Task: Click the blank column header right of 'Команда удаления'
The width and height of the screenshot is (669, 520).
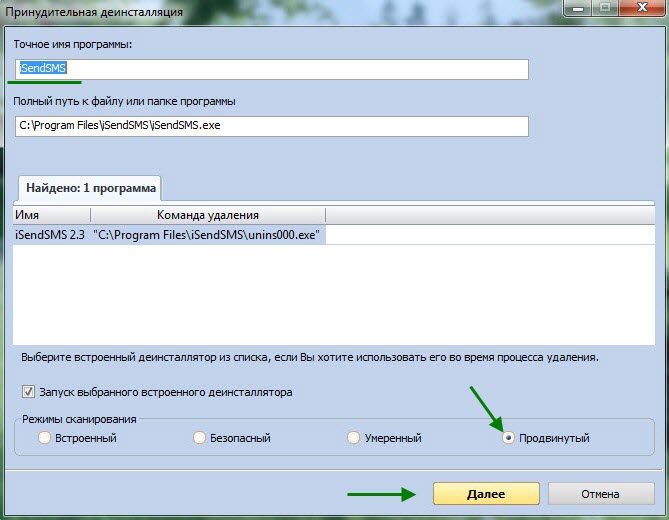Action: [x=490, y=215]
